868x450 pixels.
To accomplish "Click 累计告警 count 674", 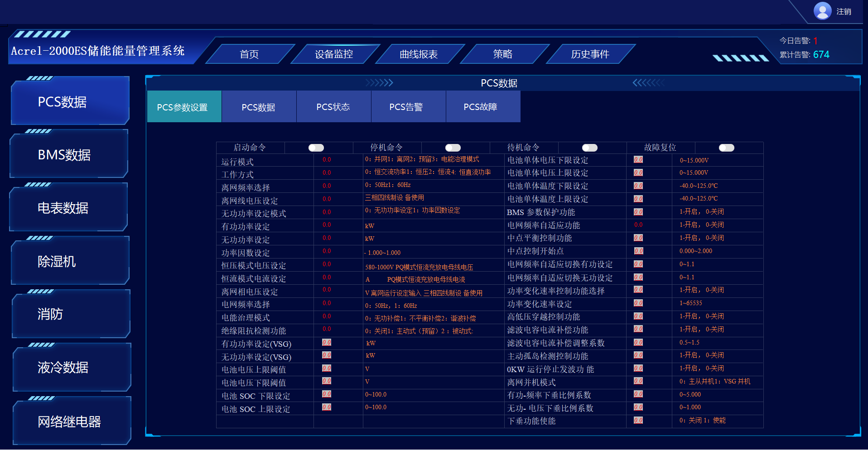I will 821,55.
